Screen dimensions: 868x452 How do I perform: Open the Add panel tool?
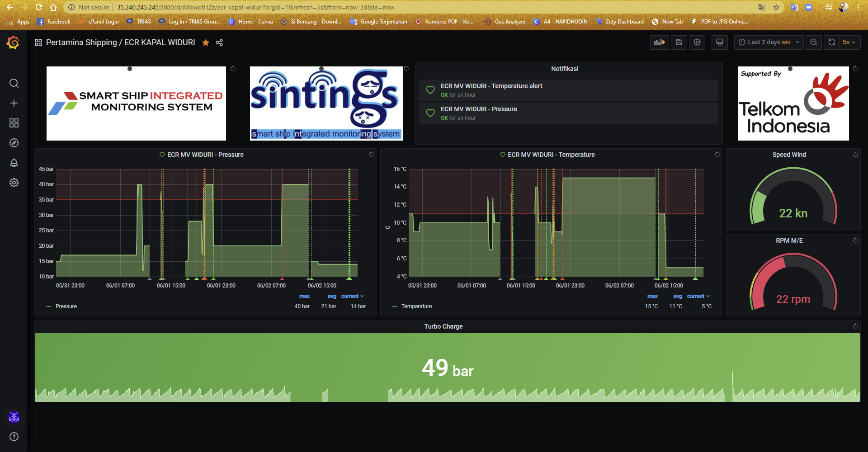(x=659, y=42)
